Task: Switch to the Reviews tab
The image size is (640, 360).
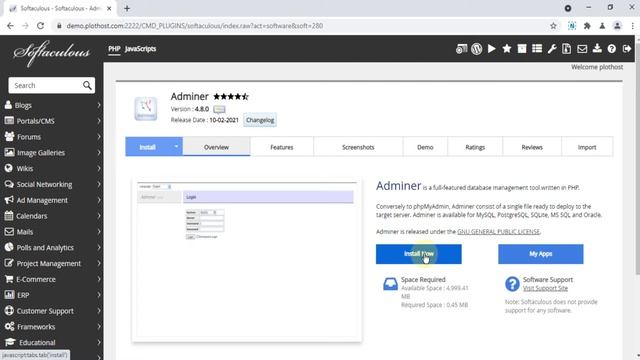Action: (x=532, y=147)
